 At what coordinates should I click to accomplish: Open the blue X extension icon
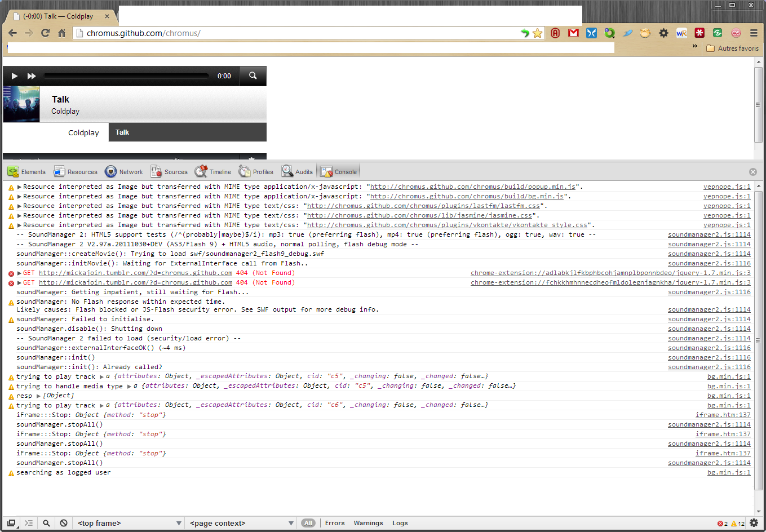coord(591,33)
